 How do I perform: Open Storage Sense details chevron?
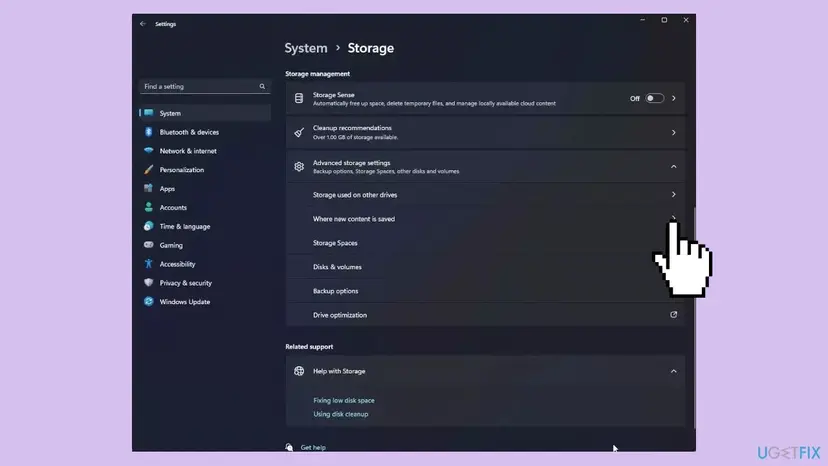pyautogui.click(x=674, y=98)
